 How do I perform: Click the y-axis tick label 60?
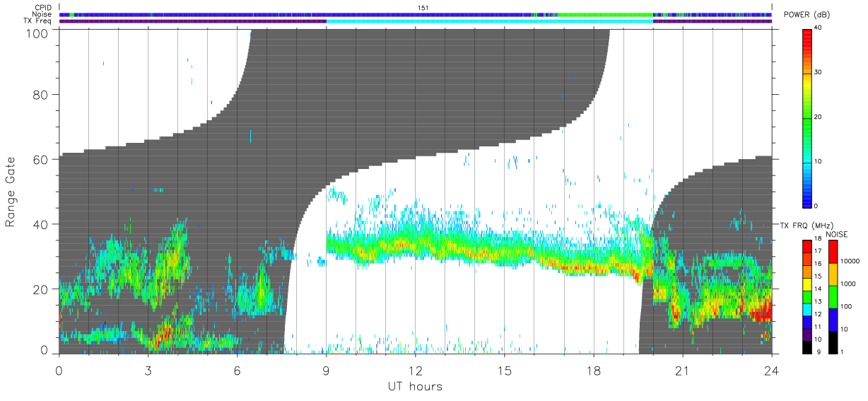click(x=42, y=160)
